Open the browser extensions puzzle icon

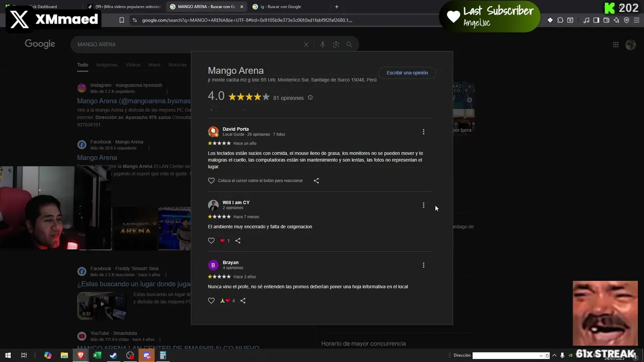click(x=560, y=20)
